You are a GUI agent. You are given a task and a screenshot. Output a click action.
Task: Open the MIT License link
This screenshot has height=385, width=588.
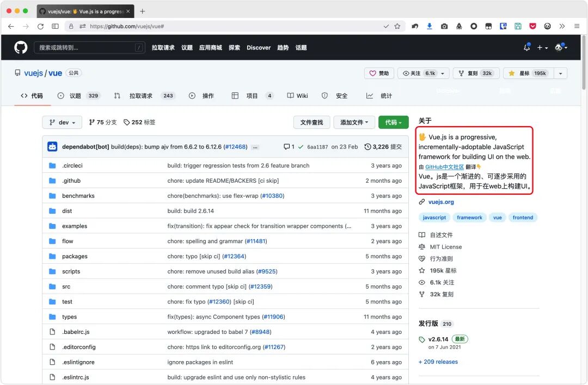tap(446, 247)
